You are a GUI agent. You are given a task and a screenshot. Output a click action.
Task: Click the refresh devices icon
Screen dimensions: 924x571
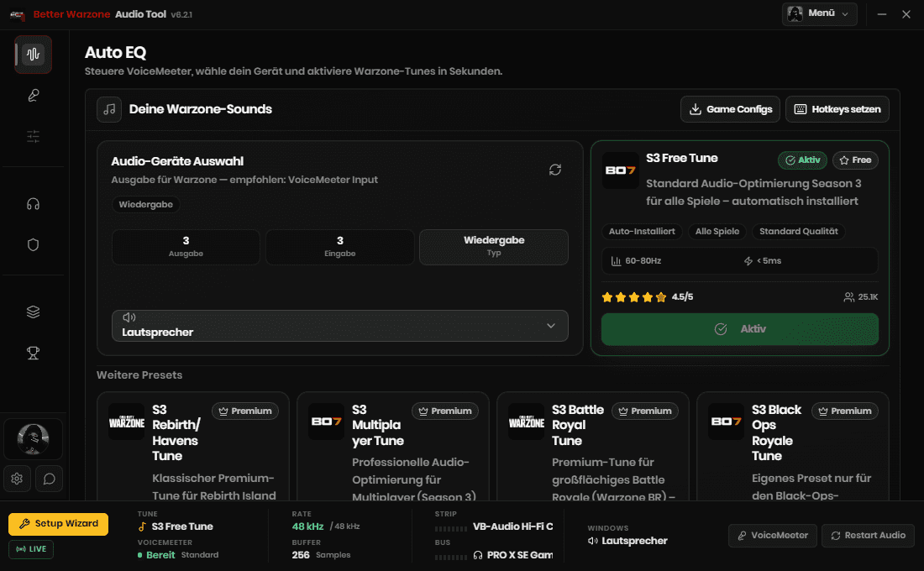tap(555, 170)
